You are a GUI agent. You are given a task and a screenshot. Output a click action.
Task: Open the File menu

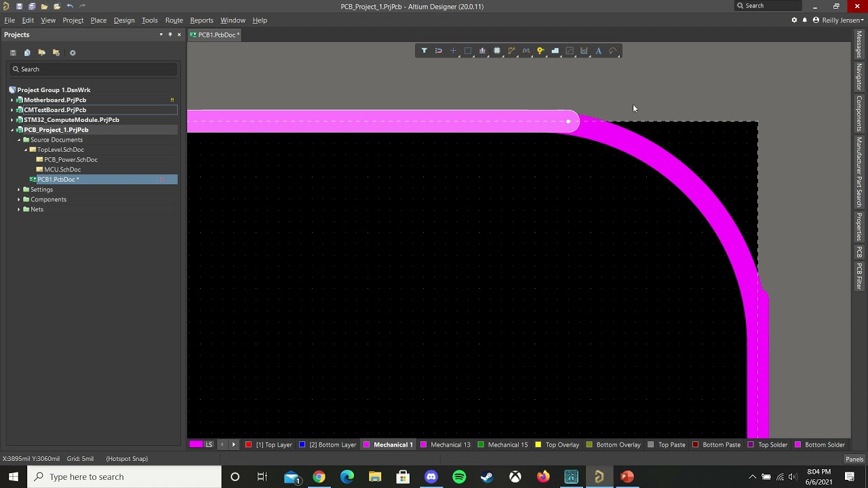(x=9, y=20)
